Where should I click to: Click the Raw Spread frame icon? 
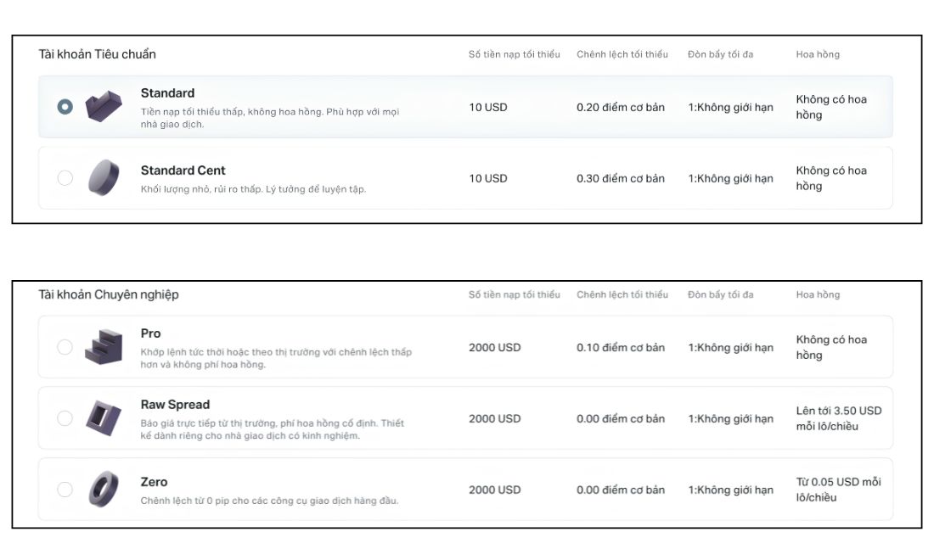pos(104,417)
